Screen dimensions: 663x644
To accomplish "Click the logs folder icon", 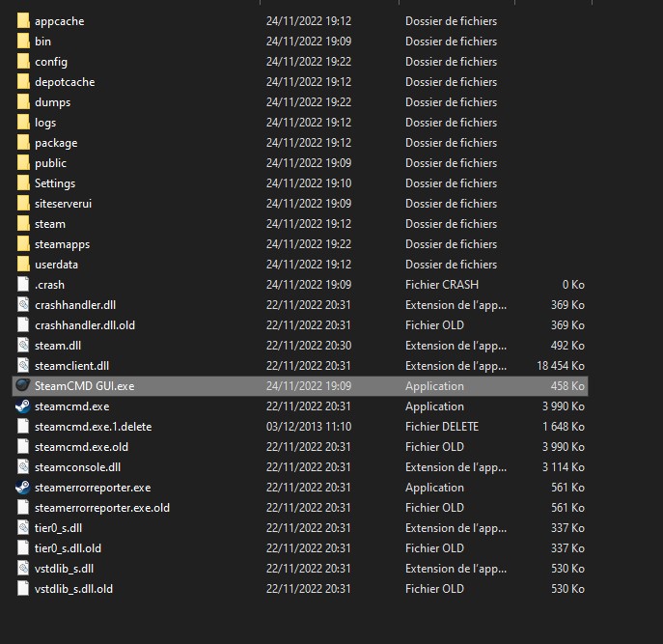I will pos(23,122).
